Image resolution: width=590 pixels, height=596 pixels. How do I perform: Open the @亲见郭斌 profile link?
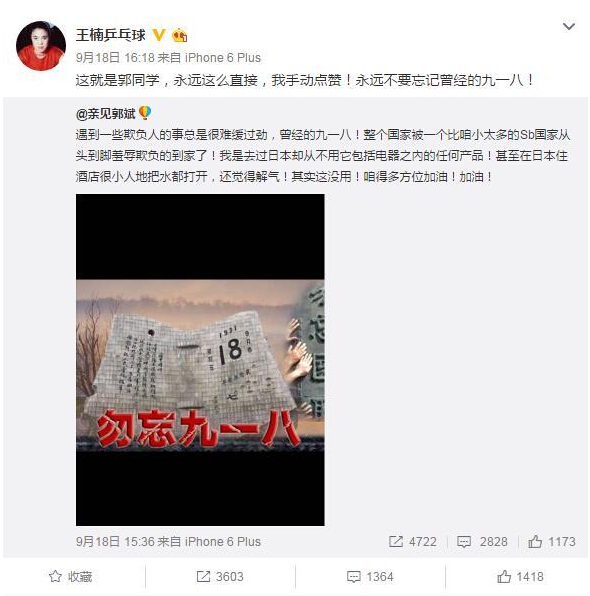pos(105,114)
